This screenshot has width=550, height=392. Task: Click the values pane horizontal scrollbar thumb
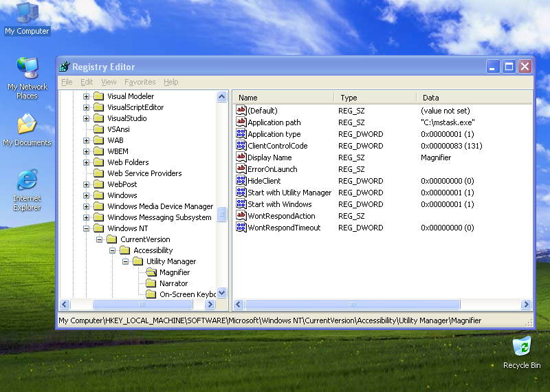point(353,304)
